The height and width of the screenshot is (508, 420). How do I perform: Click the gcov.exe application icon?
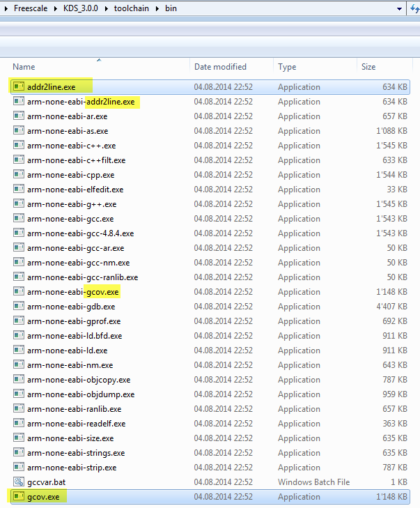19,497
